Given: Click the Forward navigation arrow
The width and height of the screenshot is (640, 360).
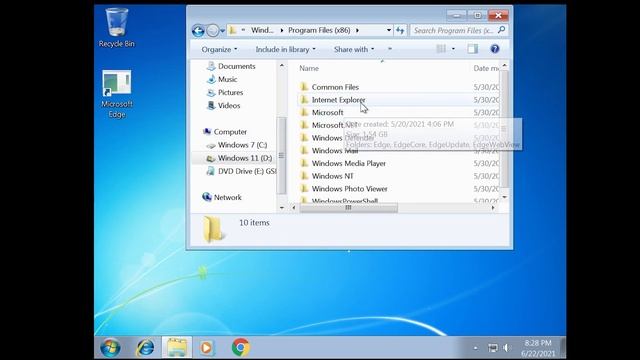Looking at the screenshot, I should [212, 31].
